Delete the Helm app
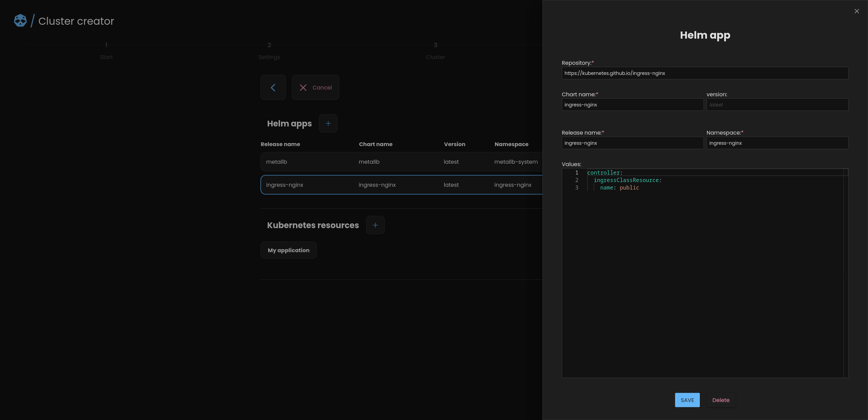 point(721,400)
